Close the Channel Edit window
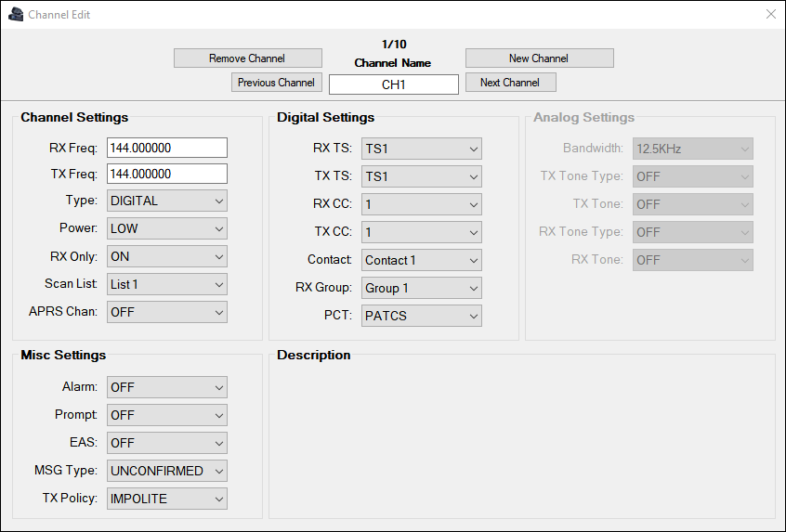Image resolution: width=786 pixels, height=532 pixels. coord(770,14)
